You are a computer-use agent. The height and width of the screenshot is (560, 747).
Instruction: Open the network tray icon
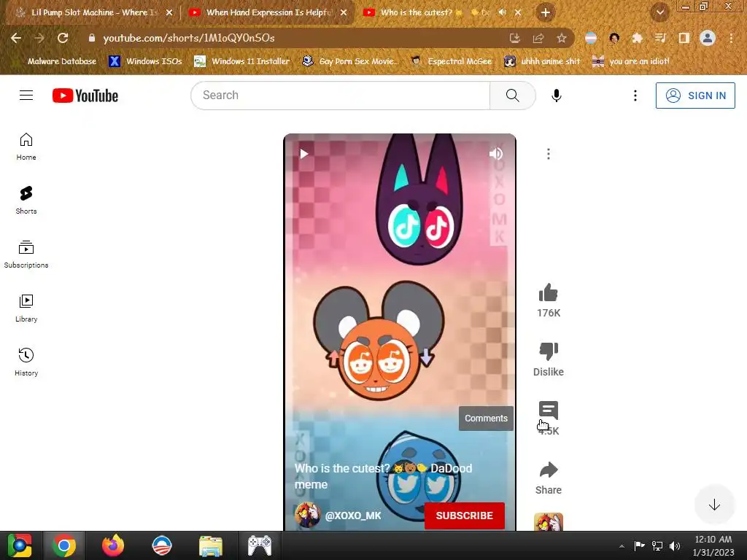coord(657,545)
